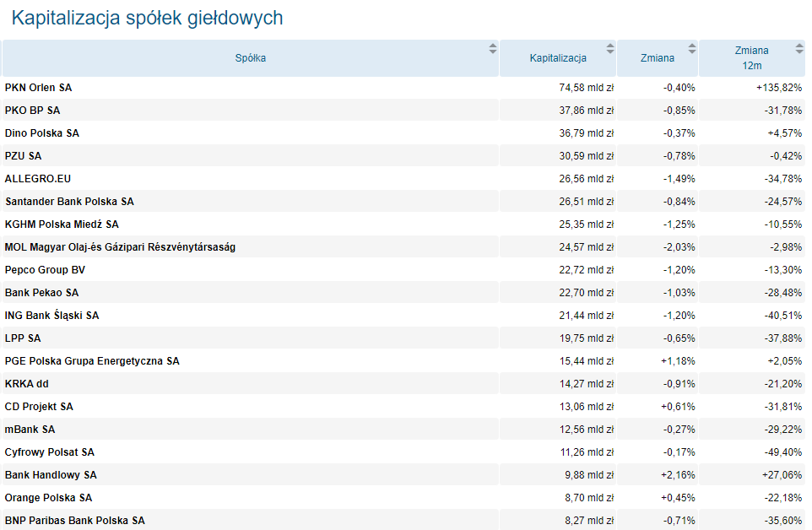
Task: Select the -0,40% daily change value
Action: [679, 88]
